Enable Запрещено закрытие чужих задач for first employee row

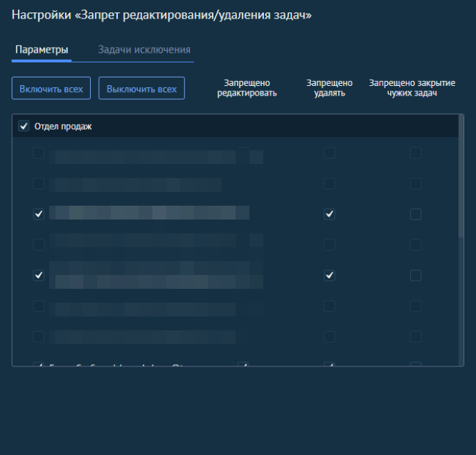(x=416, y=153)
